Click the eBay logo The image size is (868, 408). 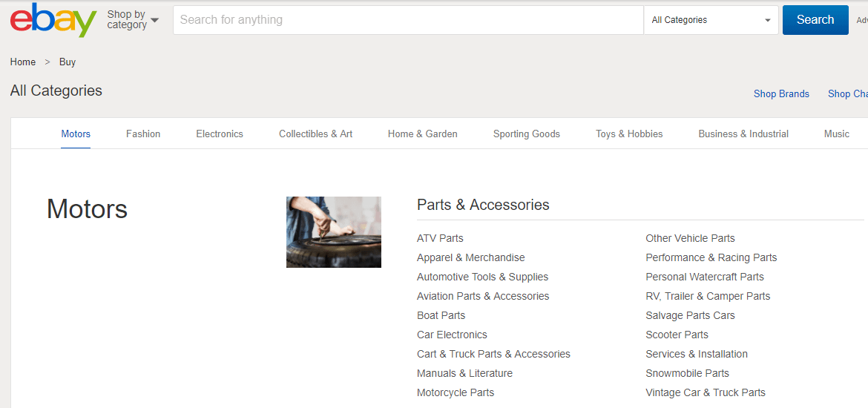point(53,20)
